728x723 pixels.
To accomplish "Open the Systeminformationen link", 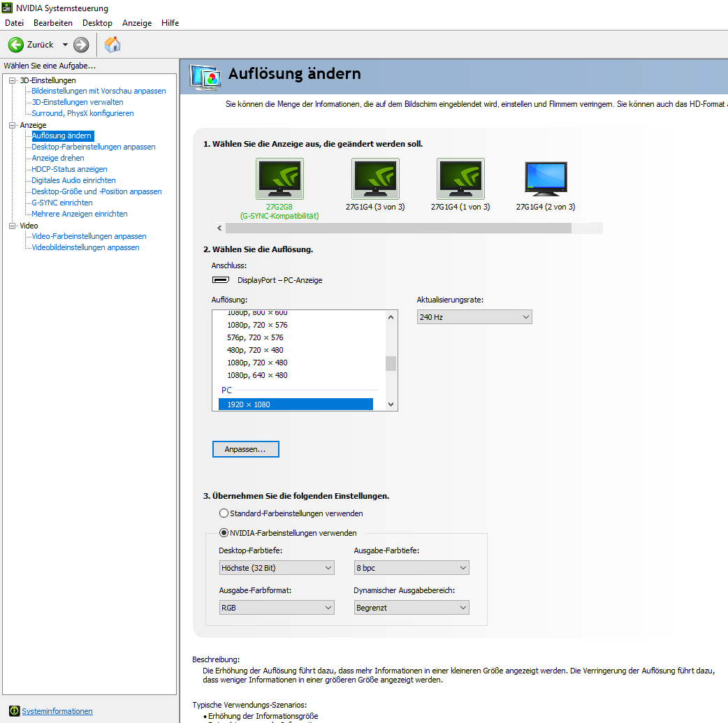I will click(57, 711).
